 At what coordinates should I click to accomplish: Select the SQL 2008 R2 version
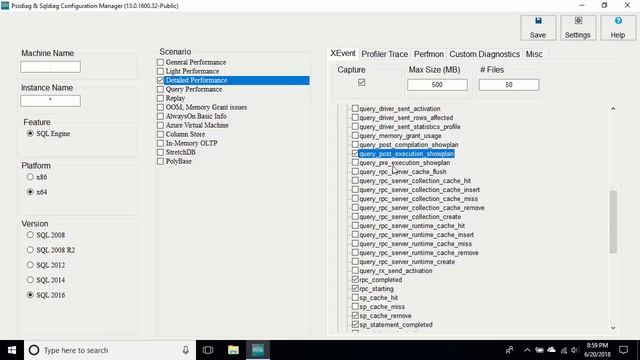pyautogui.click(x=30, y=250)
